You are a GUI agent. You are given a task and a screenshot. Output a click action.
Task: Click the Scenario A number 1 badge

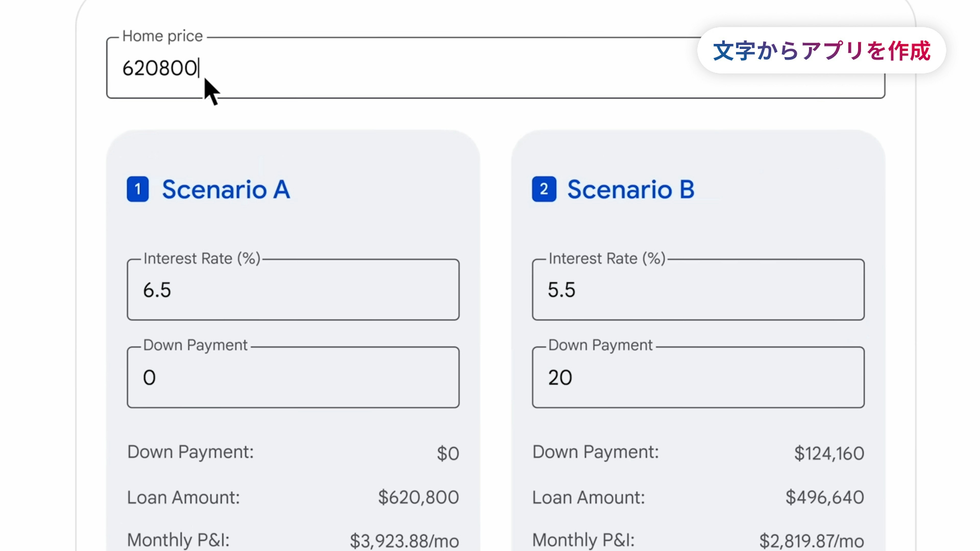(x=138, y=189)
